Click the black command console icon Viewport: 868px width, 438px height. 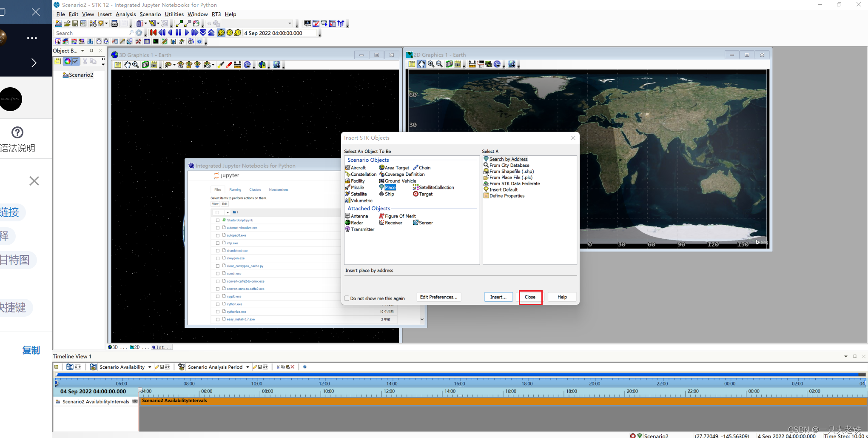tap(156, 41)
